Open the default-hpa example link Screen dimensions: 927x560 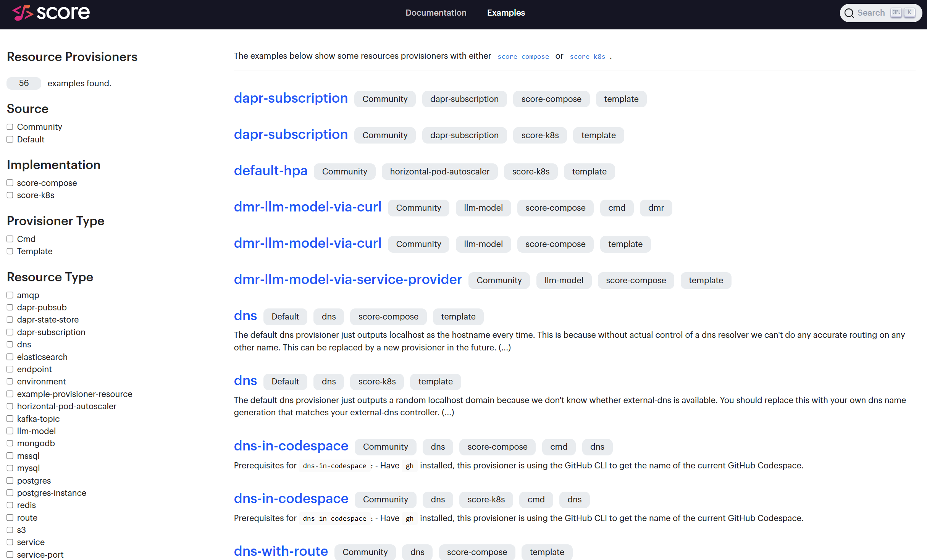tap(271, 171)
